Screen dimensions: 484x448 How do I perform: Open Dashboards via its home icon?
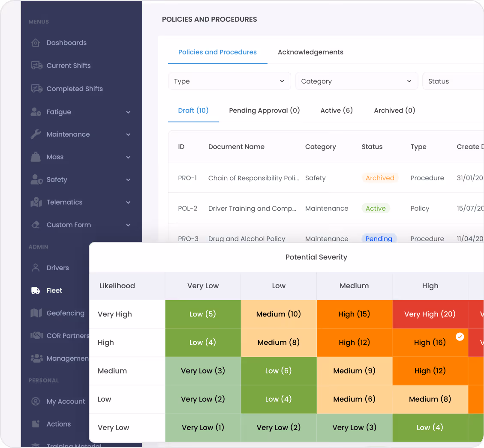coord(36,42)
